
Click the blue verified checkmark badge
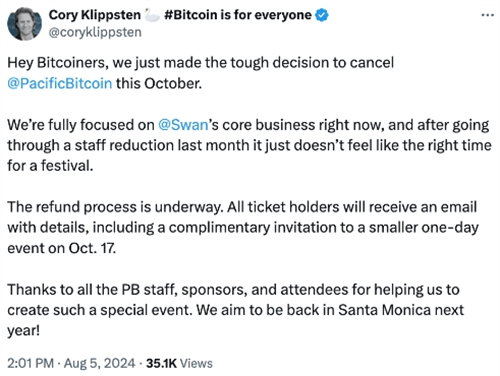point(322,15)
